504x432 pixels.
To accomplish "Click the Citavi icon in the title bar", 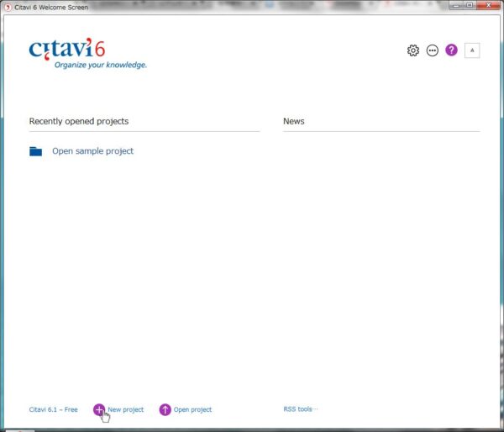I will tap(8, 7).
